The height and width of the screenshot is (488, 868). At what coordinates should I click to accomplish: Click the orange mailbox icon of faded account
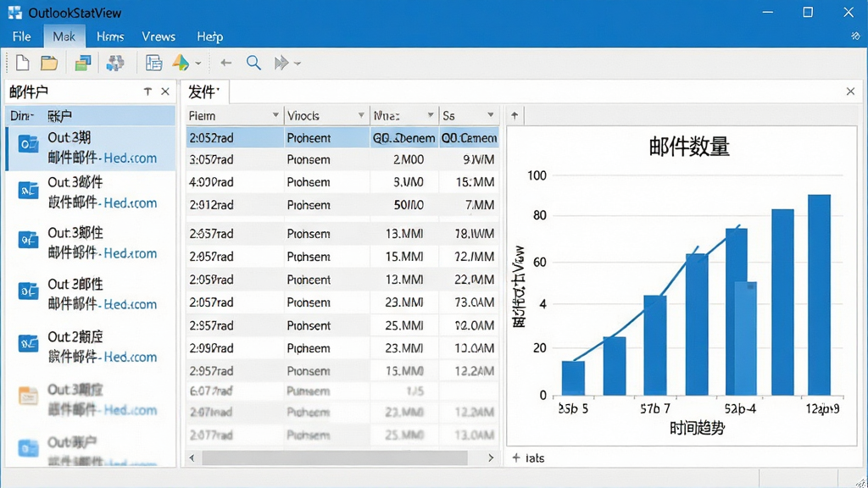tap(28, 396)
